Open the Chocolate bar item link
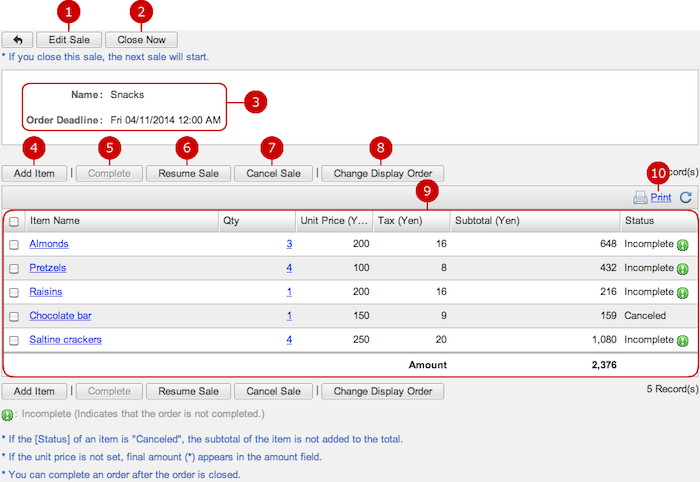 [x=60, y=316]
